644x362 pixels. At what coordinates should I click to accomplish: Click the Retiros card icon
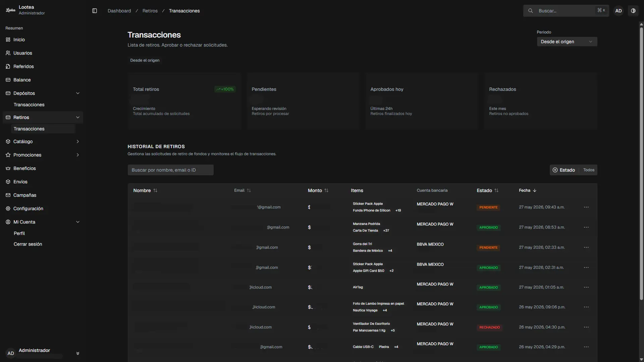[8, 117]
